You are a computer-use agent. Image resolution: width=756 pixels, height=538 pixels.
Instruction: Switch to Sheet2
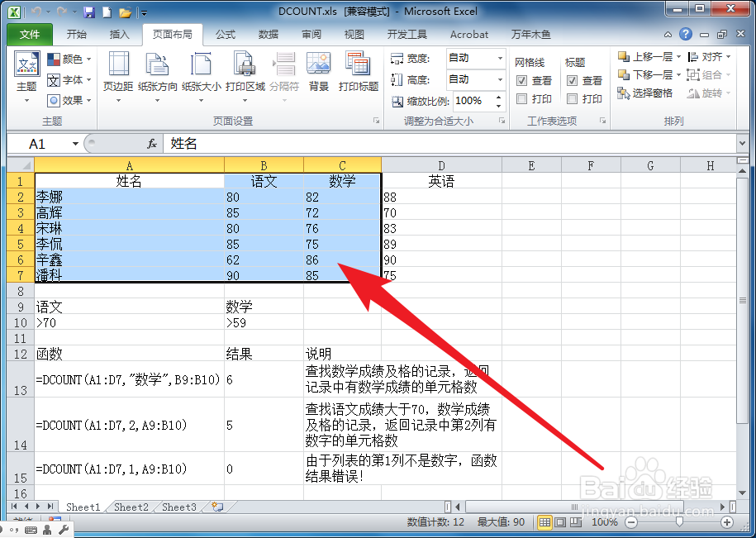pos(130,507)
